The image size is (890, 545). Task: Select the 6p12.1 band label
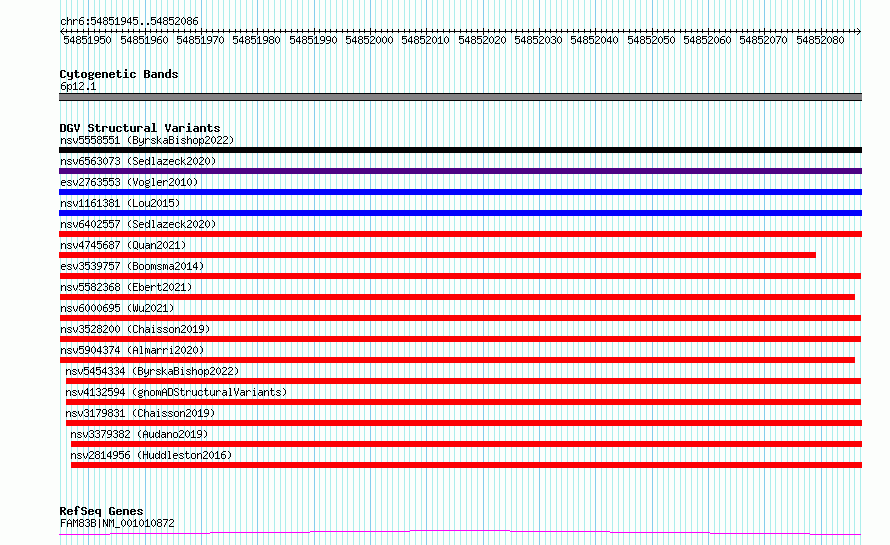(78, 86)
